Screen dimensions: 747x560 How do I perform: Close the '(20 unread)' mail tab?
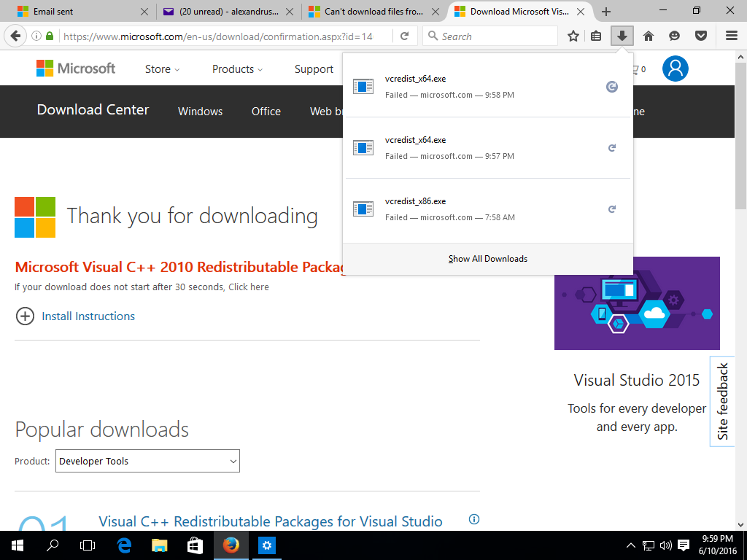(290, 12)
